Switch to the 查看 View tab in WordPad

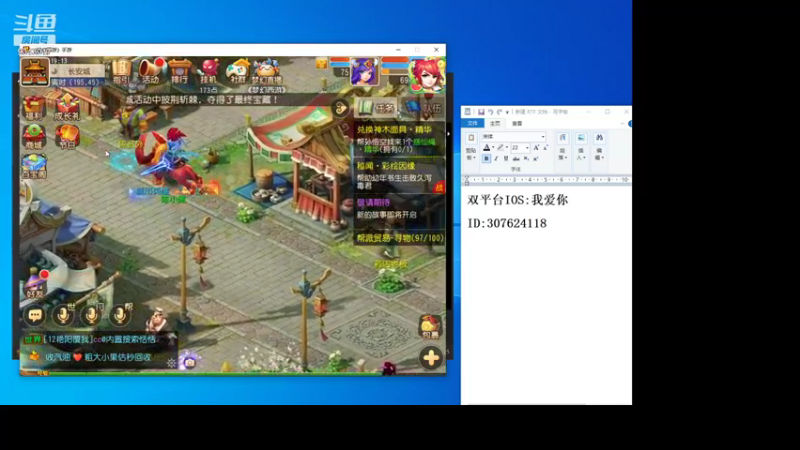[517, 123]
